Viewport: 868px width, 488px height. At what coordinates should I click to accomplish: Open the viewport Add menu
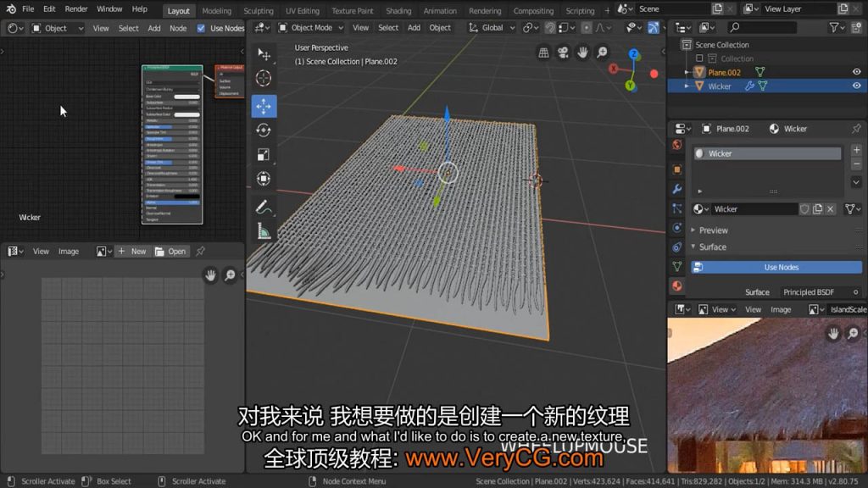click(x=414, y=27)
